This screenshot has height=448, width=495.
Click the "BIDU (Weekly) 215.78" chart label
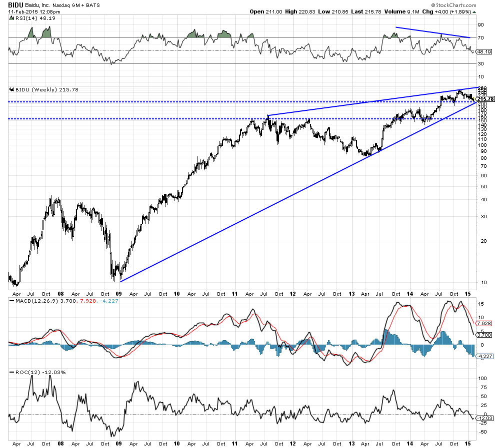(46, 89)
